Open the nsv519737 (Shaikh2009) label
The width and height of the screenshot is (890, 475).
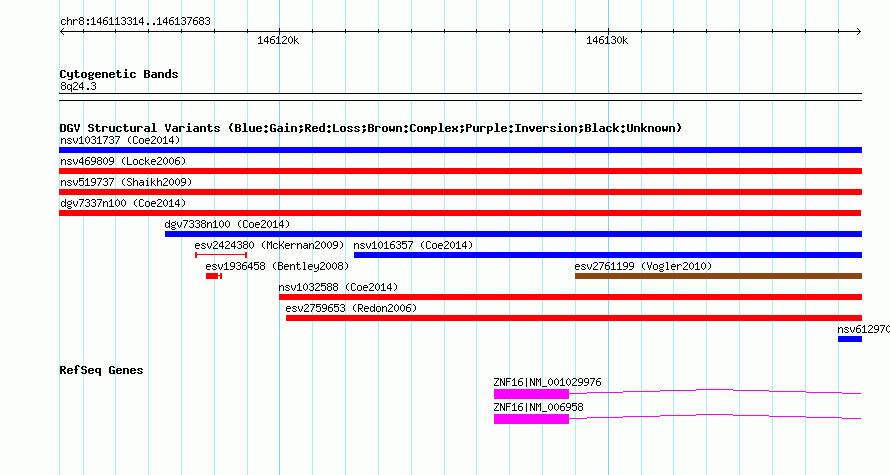tap(126, 182)
